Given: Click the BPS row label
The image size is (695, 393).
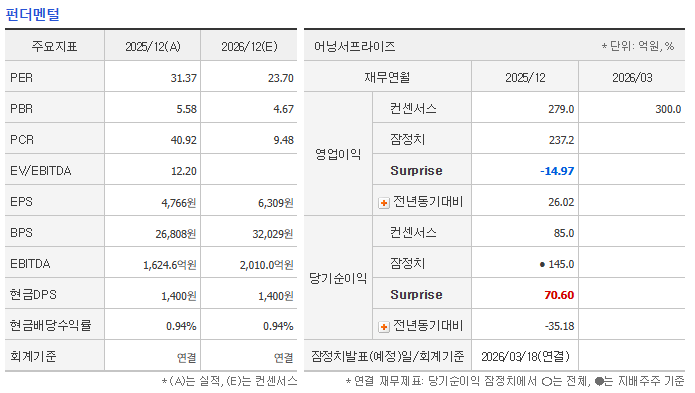Looking at the screenshot, I should [x=21, y=233].
